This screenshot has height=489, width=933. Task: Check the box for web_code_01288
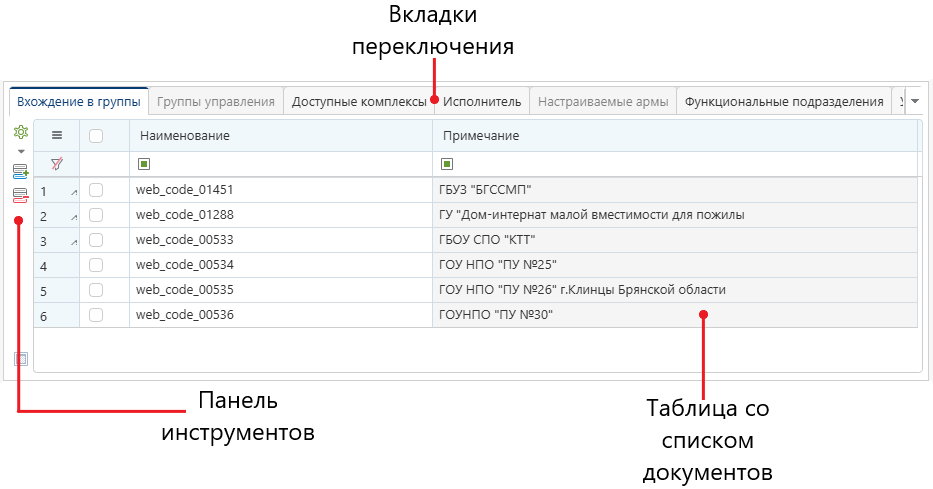[x=96, y=215]
